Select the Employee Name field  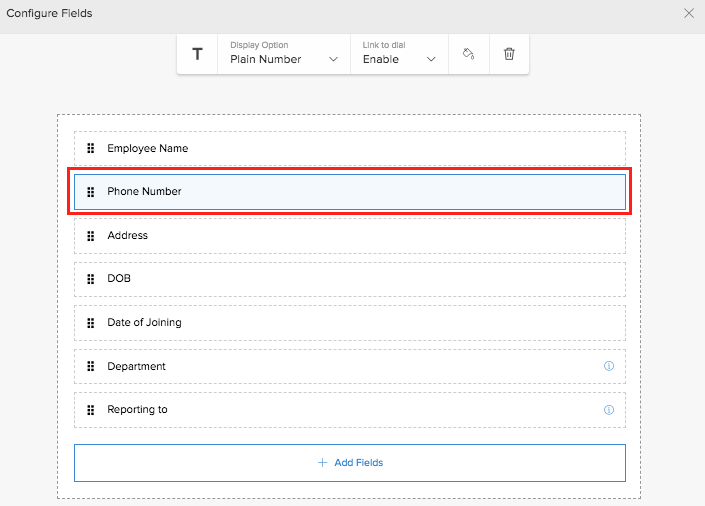350,148
